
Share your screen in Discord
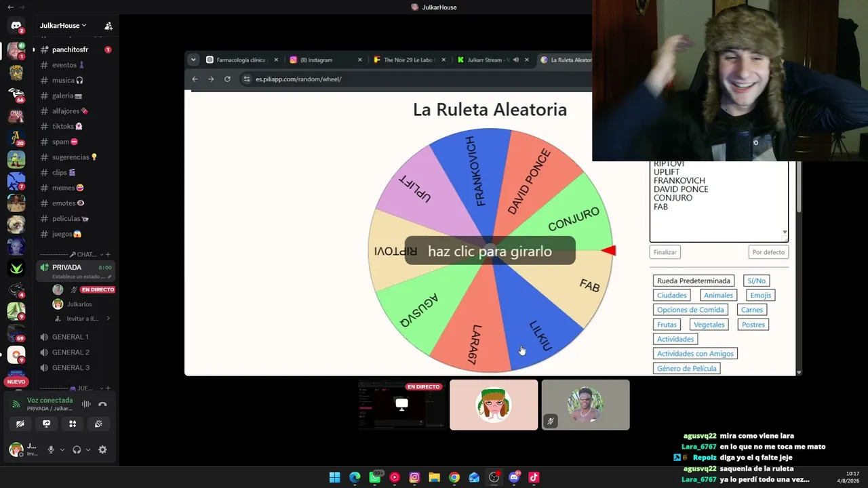coord(46,424)
